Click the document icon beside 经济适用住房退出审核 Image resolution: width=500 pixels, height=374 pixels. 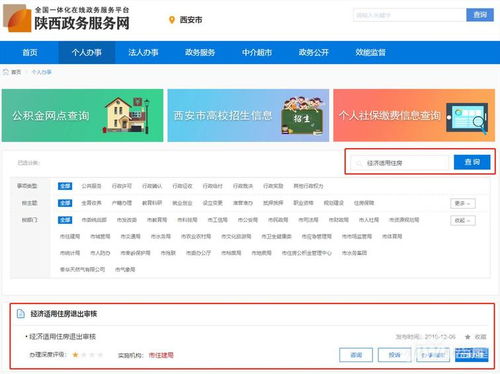(x=21, y=314)
